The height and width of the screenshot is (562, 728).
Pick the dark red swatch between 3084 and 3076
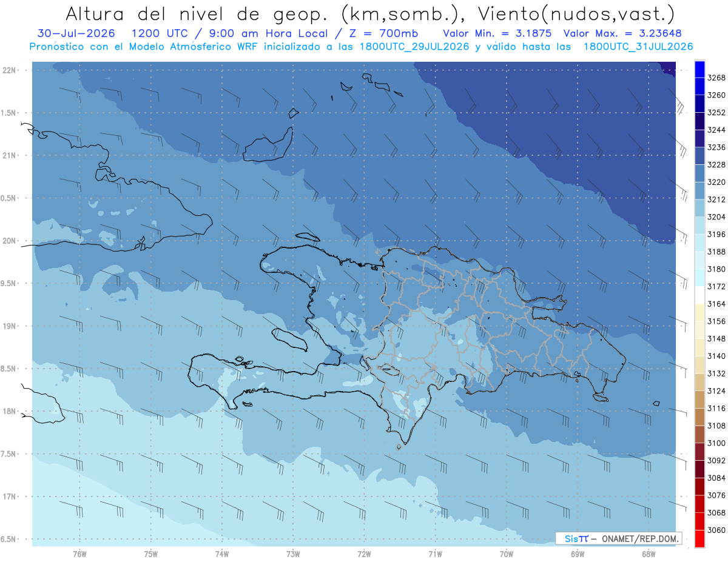(x=699, y=486)
